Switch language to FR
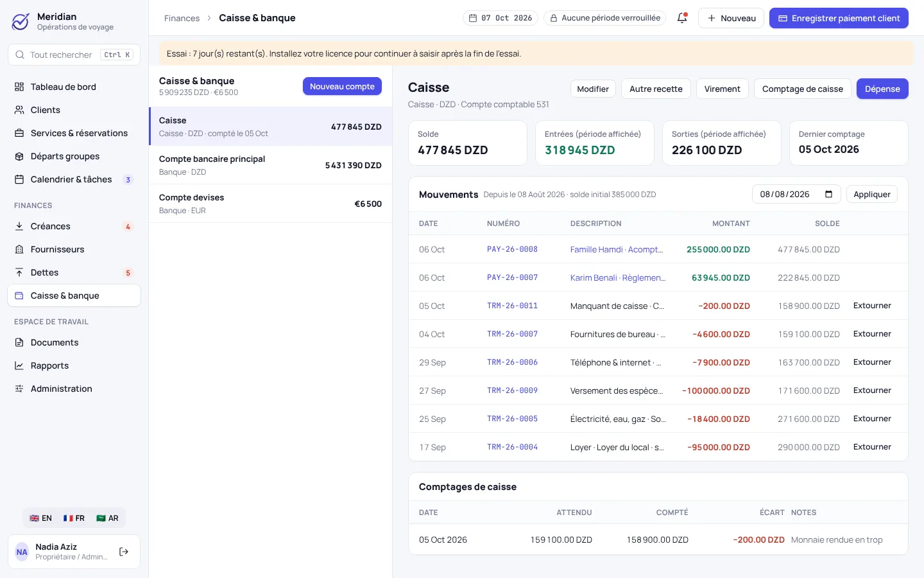This screenshot has width=924, height=578. point(74,518)
